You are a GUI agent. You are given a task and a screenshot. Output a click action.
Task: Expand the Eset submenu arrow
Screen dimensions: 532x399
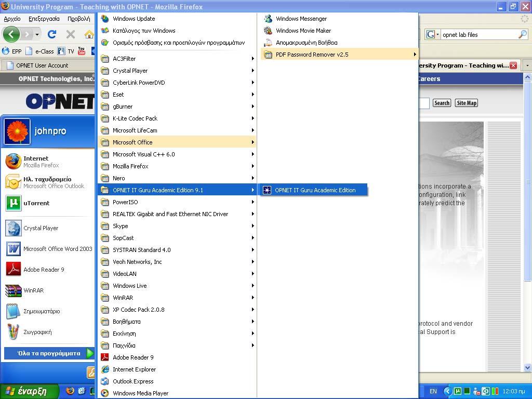tap(253, 95)
